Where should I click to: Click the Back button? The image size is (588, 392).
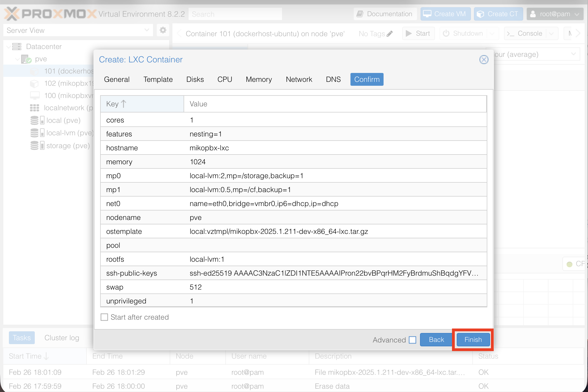436,340
